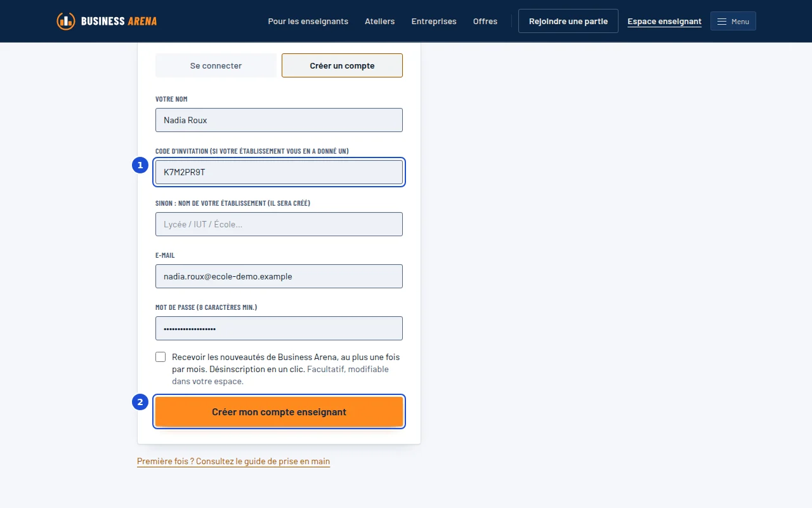The image size is (812, 508).
Task: Open the hamburger Menu button
Action: (x=733, y=22)
